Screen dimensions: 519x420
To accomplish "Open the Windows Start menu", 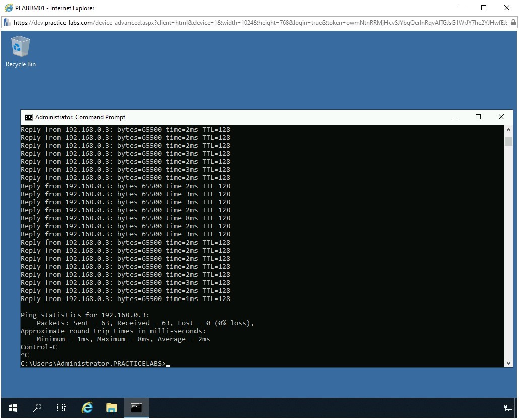I will click(x=13, y=408).
